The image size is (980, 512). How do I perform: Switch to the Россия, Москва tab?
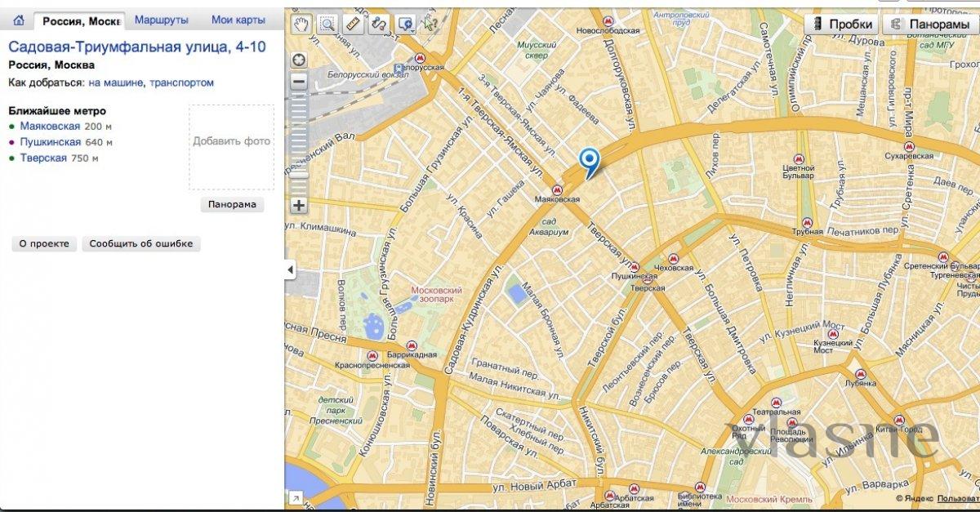[81, 20]
